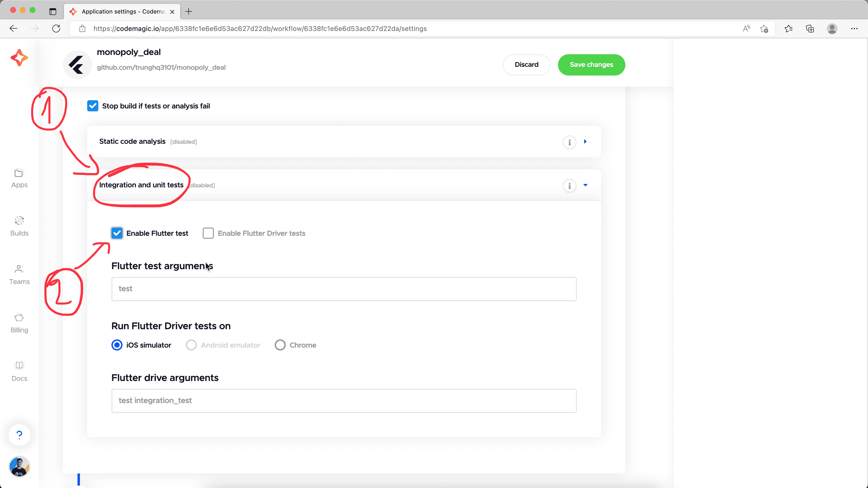Uncheck Enable Flutter test

click(117, 233)
